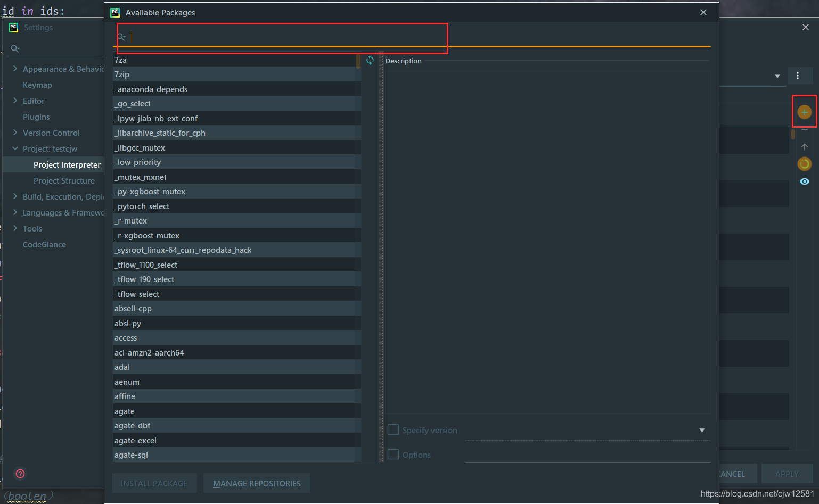The image size is (819, 504).
Task: Open CodeGlance settings page
Action: coord(44,245)
